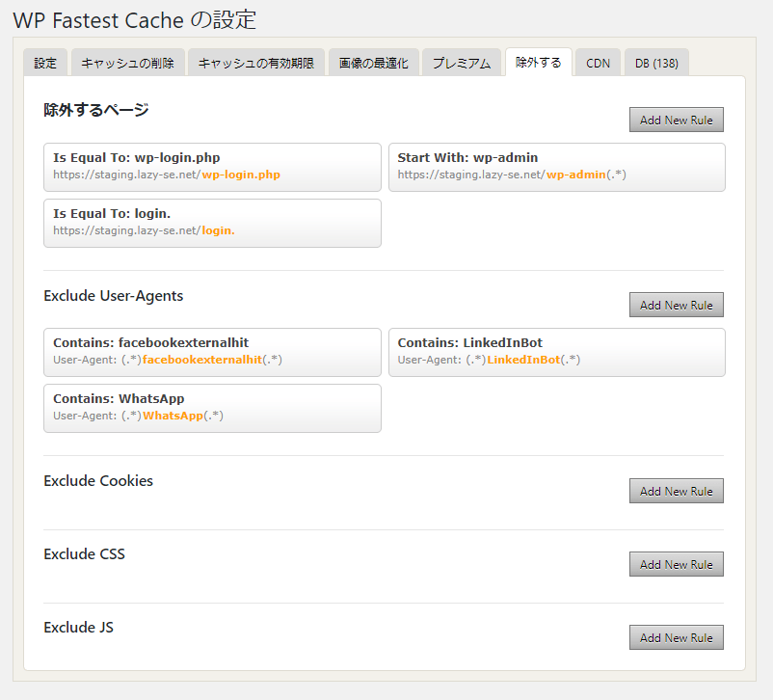Open the Start With wp-admin rule
The width and height of the screenshot is (773, 700).
(557, 167)
